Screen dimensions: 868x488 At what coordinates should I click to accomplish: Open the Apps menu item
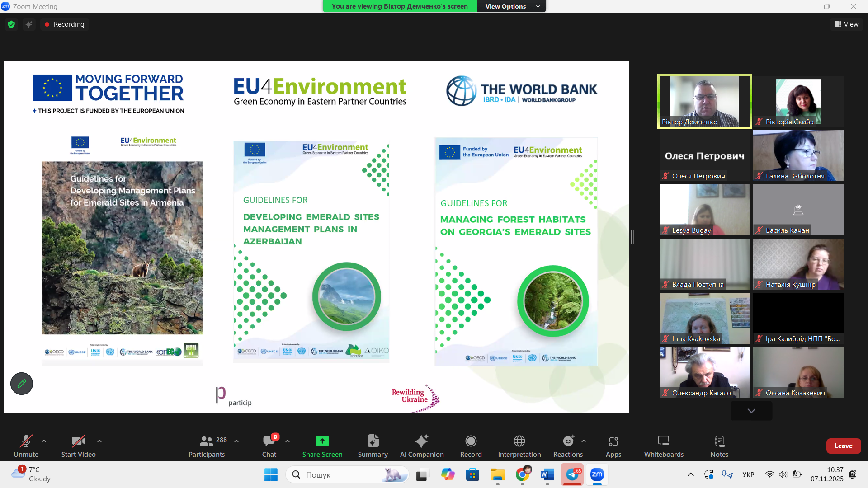(x=613, y=446)
